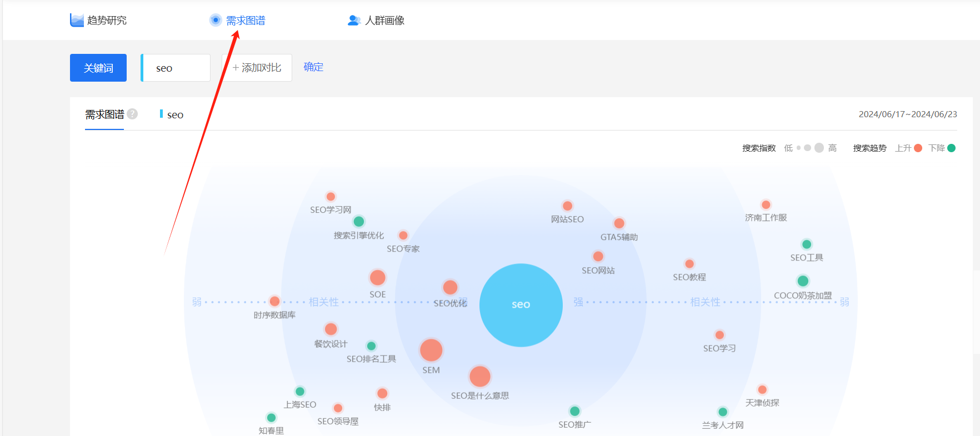Click the trend research chart icon
This screenshot has height=436, width=980.
77,21
